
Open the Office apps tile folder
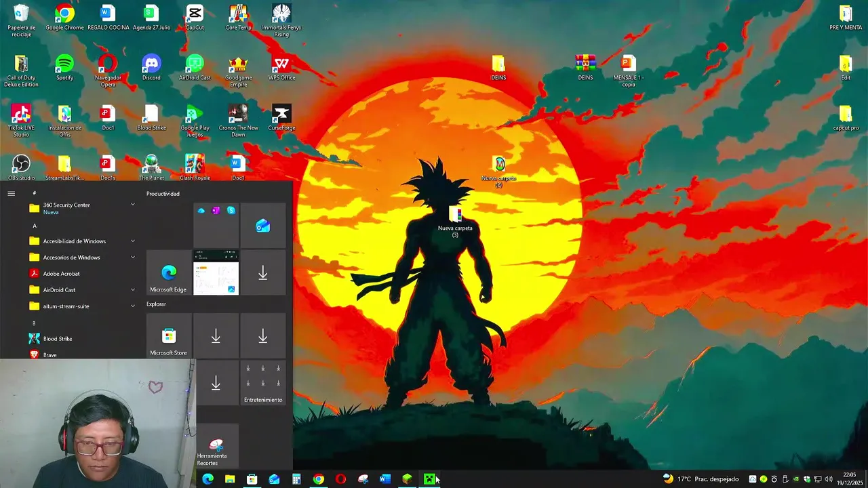pos(216,226)
